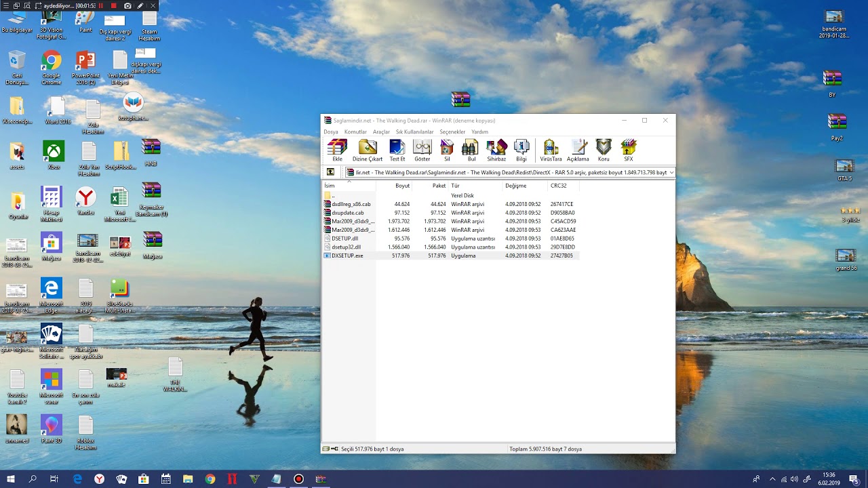Image resolution: width=868 pixels, height=488 pixels.
Task: Open the notification center icon
Action: coord(854,479)
